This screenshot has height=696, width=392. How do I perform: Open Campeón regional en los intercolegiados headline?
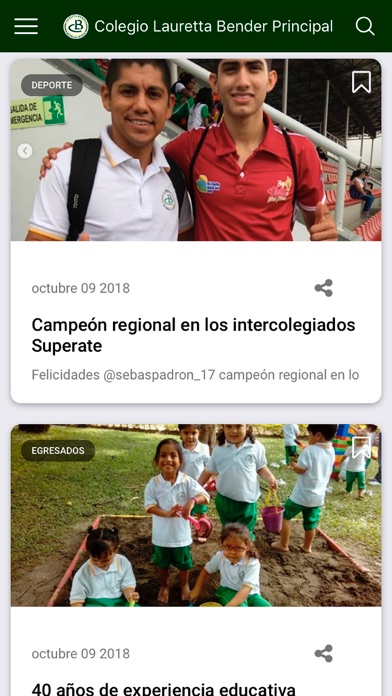click(193, 335)
